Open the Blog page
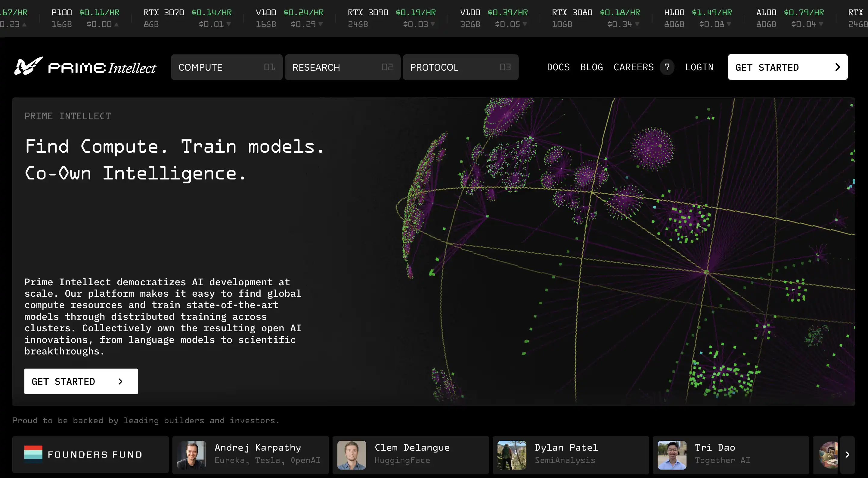 click(591, 67)
